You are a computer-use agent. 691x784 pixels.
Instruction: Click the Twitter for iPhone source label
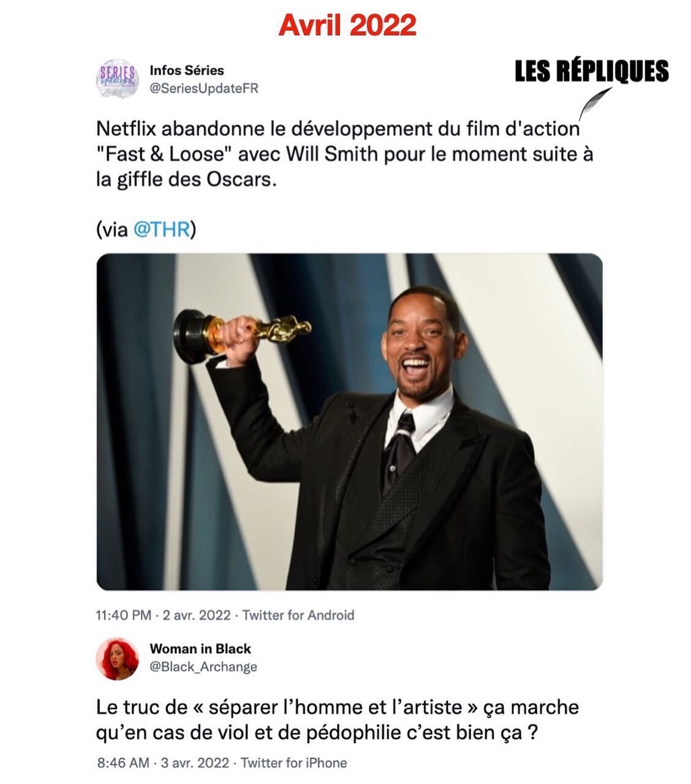click(293, 763)
